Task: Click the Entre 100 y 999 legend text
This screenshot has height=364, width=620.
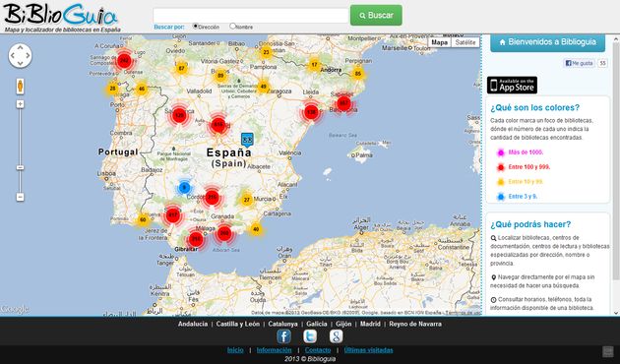Action: click(x=529, y=167)
